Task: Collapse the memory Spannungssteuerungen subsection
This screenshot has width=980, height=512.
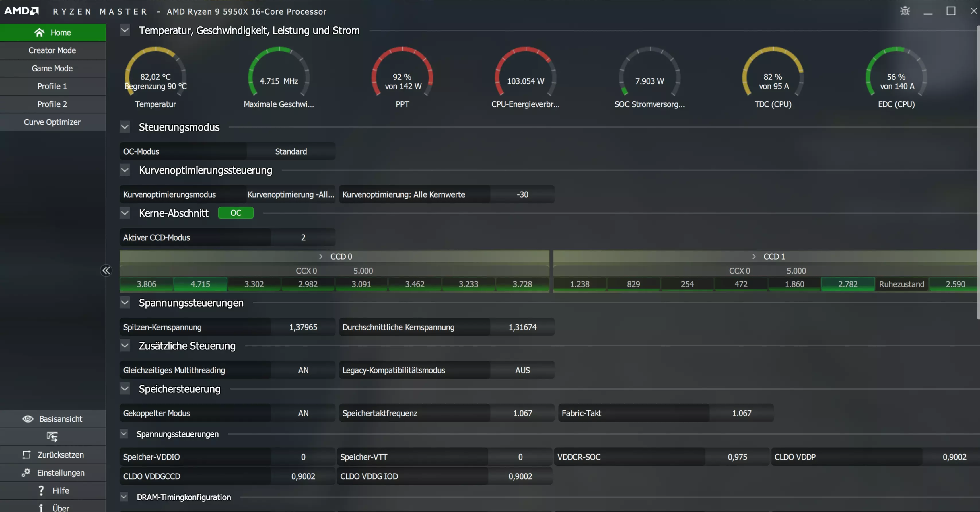Action: [x=124, y=434]
